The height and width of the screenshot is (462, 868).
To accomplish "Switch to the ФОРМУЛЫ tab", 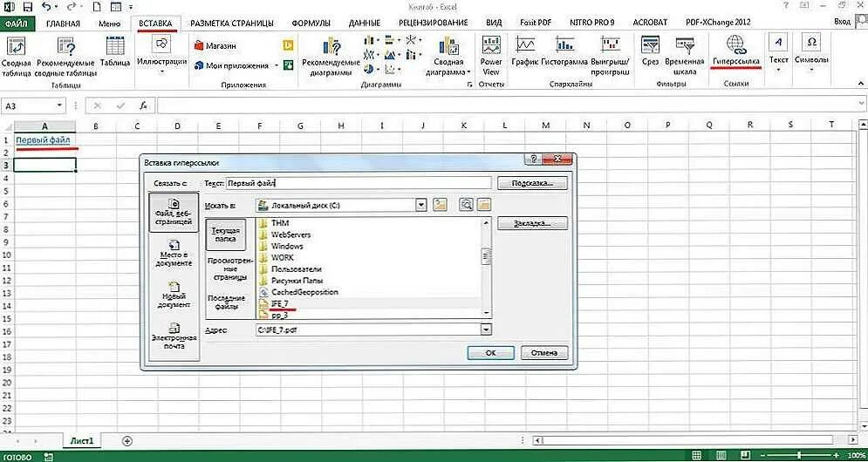I will click(311, 24).
